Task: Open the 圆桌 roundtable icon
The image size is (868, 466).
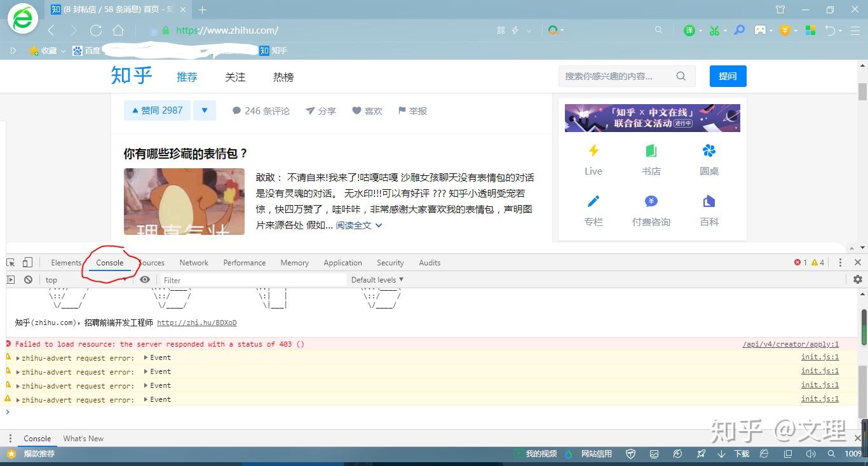Action: point(709,150)
